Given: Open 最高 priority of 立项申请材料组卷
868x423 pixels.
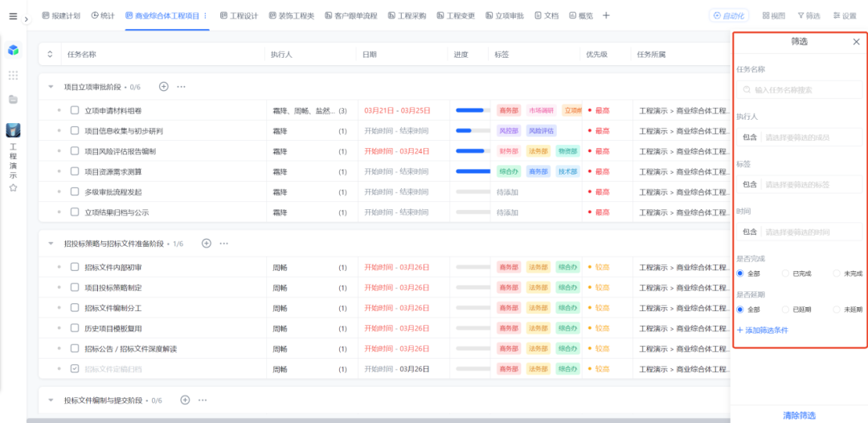Looking at the screenshot, I should click(599, 110).
